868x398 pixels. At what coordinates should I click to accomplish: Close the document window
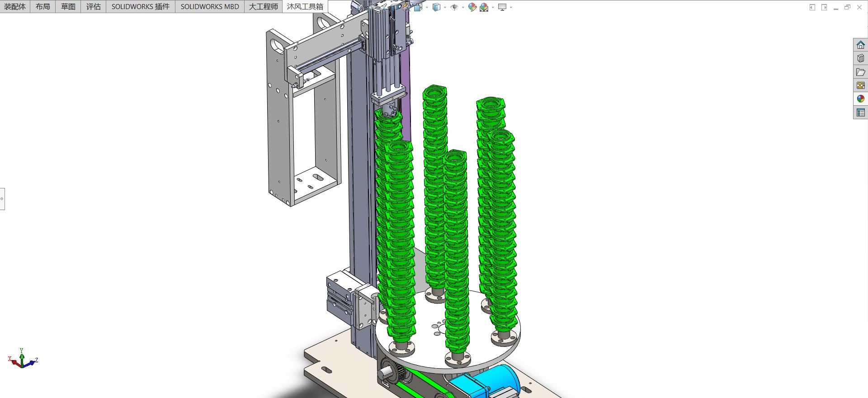[x=859, y=7]
